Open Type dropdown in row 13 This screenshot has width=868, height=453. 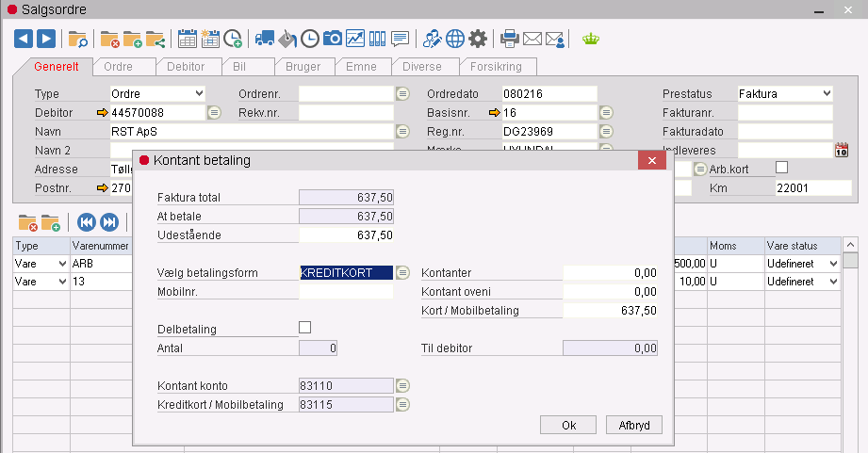pos(41,282)
